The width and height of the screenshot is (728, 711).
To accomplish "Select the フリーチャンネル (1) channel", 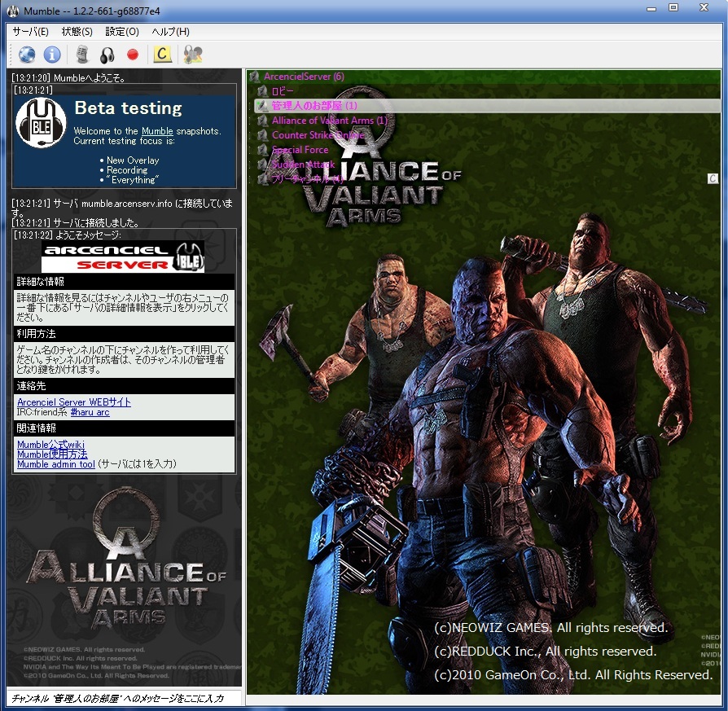I will 307,179.
